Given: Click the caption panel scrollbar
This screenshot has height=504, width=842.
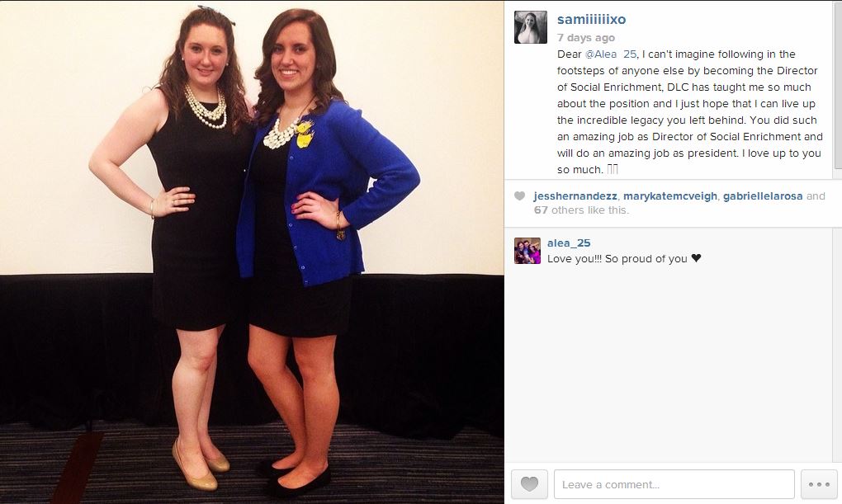Looking at the screenshot, I should pyautogui.click(x=837, y=86).
